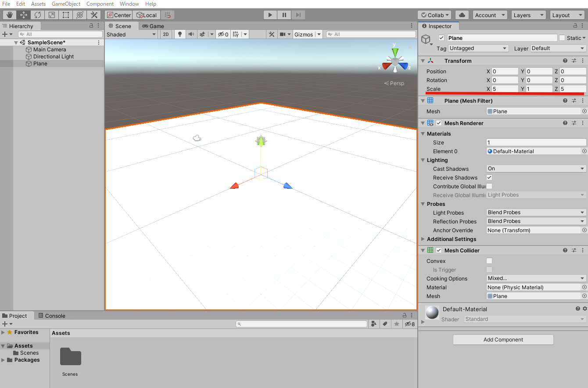The width and height of the screenshot is (588, 388).
Task: Open the Light Probes dropdown
Action: pyautogui.click(x=535, y=212)
